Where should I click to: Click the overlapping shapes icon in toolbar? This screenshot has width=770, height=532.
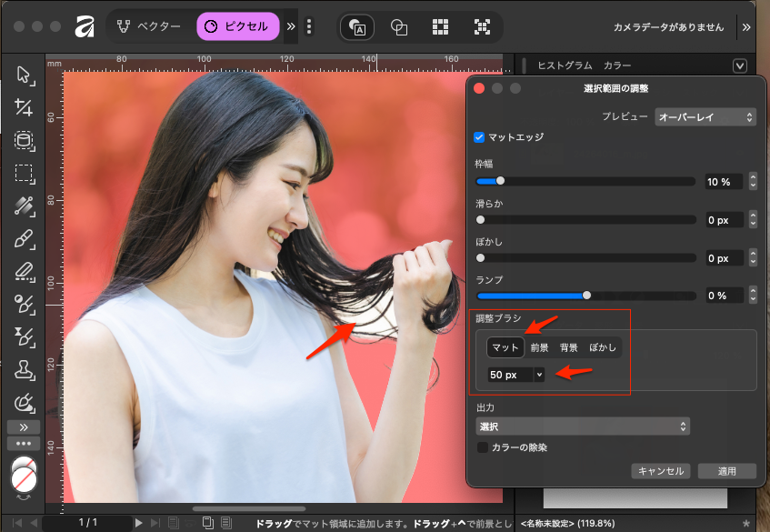pos(398,27)
